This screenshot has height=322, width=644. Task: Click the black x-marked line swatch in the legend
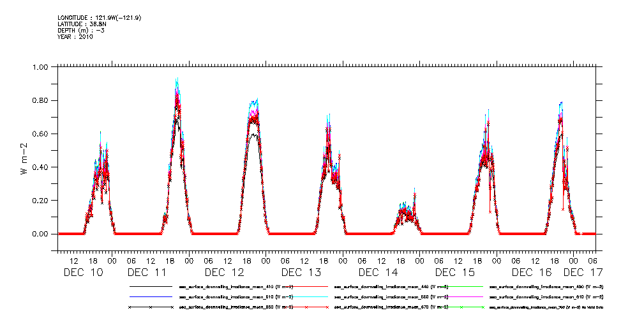pos(151,307)
